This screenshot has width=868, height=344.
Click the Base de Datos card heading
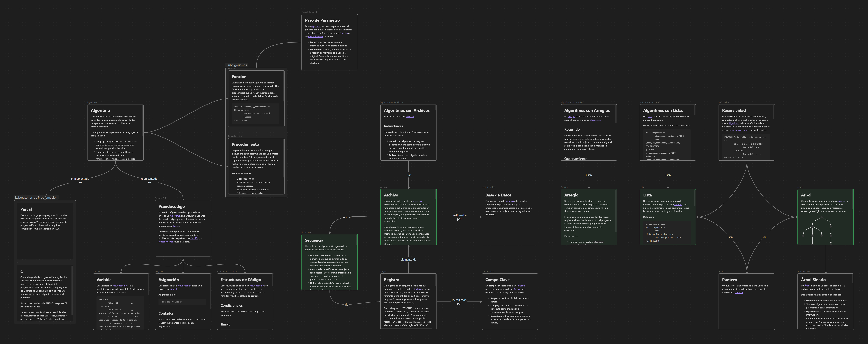(x=498, y=195)
